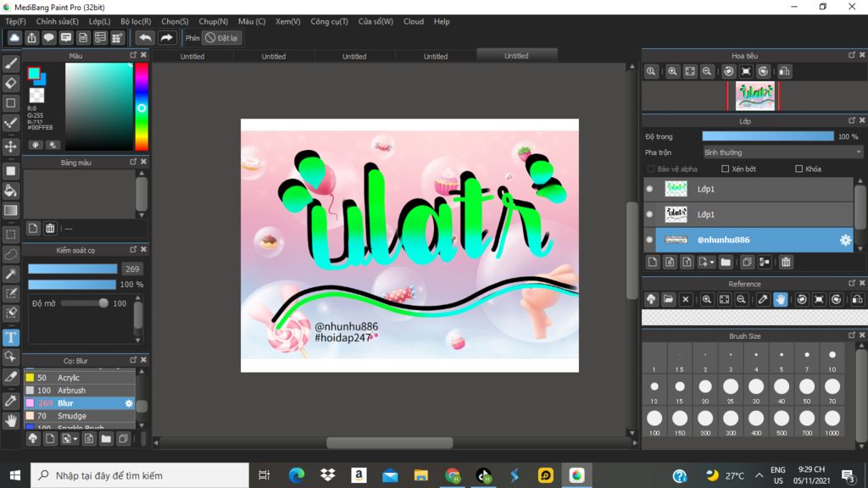Add new color to palette icon
Screen dimensions: 868x488
pyautogui.click(x=33, y=229)
